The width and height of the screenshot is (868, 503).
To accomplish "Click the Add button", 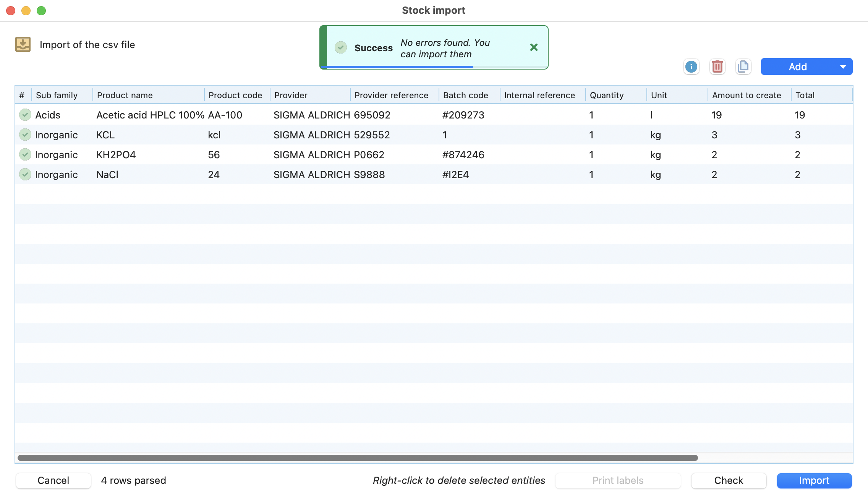I will pos(798,67).
